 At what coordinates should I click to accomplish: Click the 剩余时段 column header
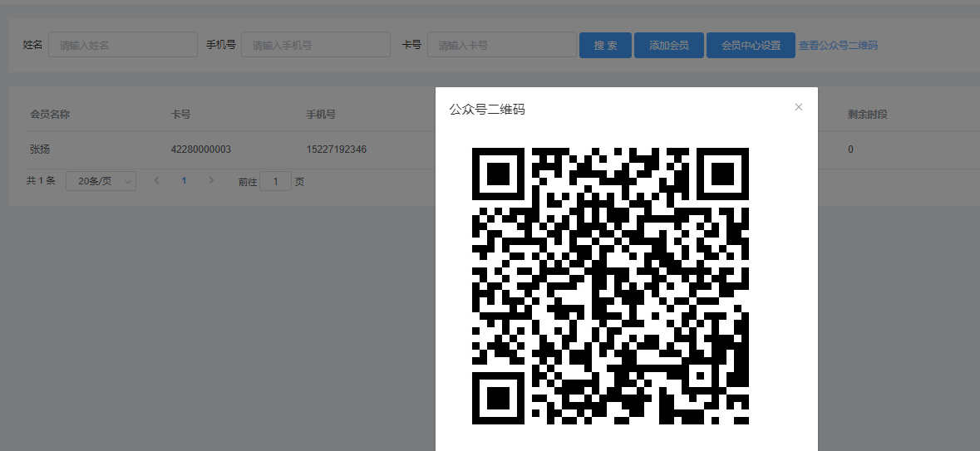point(867,114)
